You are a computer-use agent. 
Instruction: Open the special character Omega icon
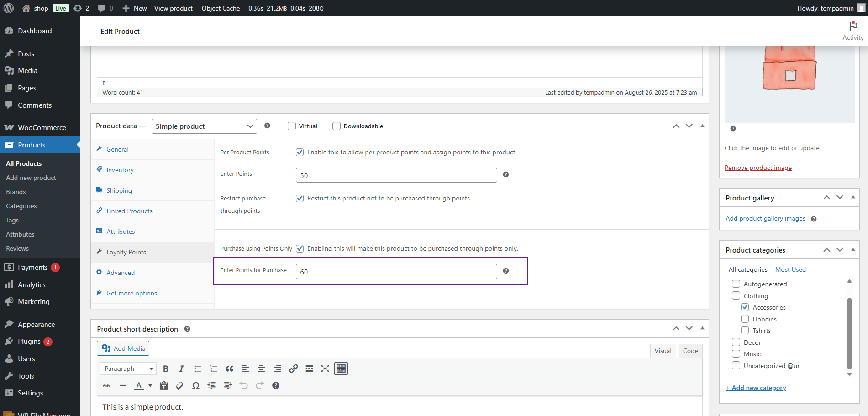[x=195, y=386]
